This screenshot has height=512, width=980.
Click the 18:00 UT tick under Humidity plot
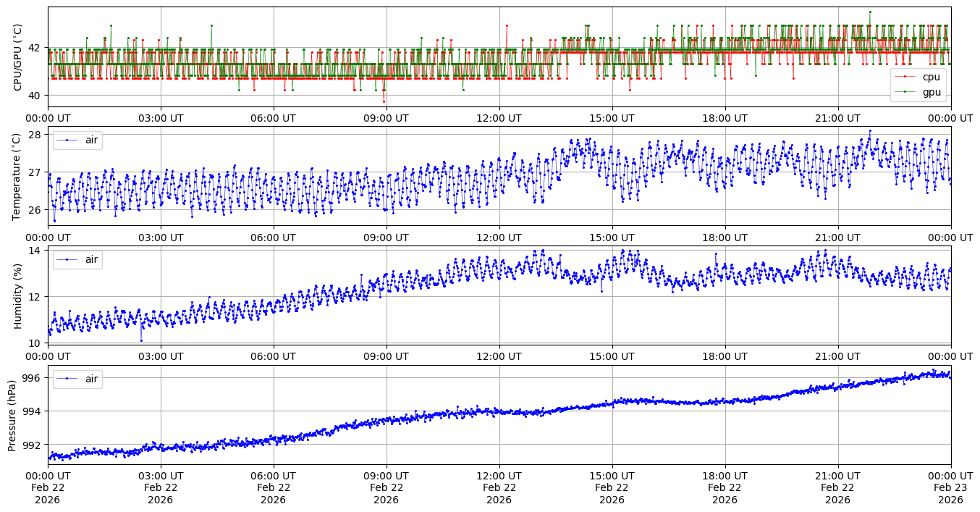[725, 356]
